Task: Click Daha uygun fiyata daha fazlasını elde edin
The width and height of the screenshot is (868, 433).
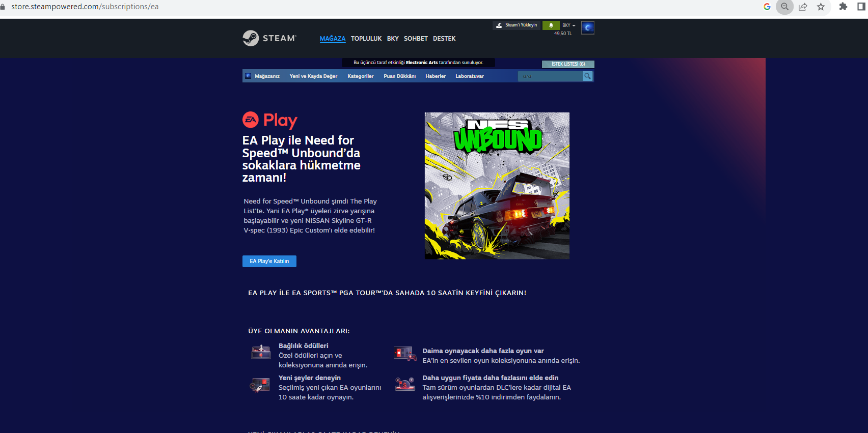Action: (491, 378)
